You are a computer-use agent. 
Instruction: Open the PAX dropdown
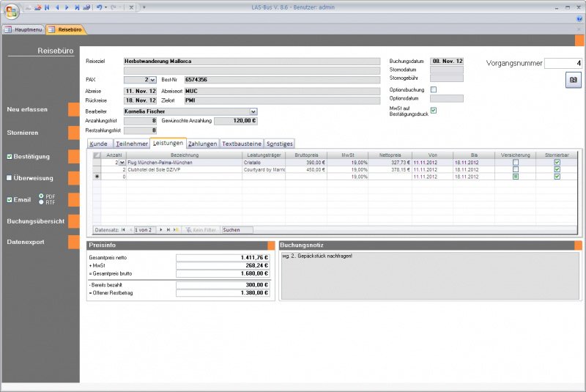pos(152,79)
